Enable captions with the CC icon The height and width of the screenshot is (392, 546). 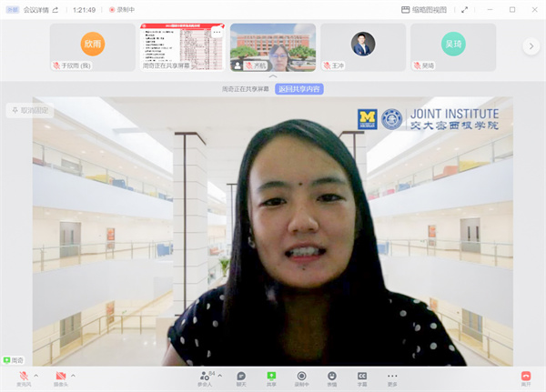coord(362,377)
